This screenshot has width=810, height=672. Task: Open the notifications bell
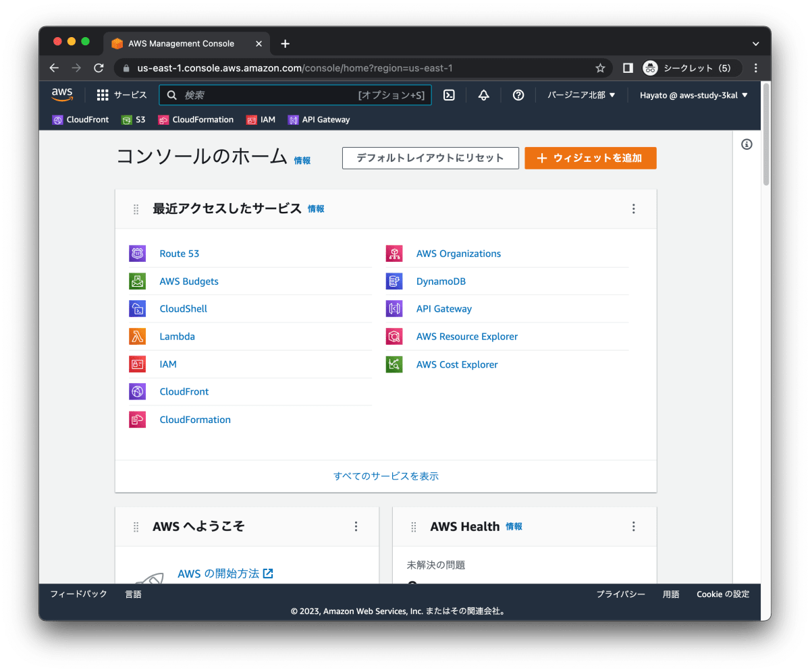483,95
